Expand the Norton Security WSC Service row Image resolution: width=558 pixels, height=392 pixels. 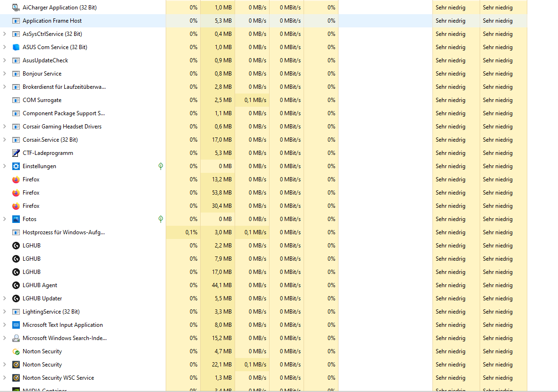4,378
